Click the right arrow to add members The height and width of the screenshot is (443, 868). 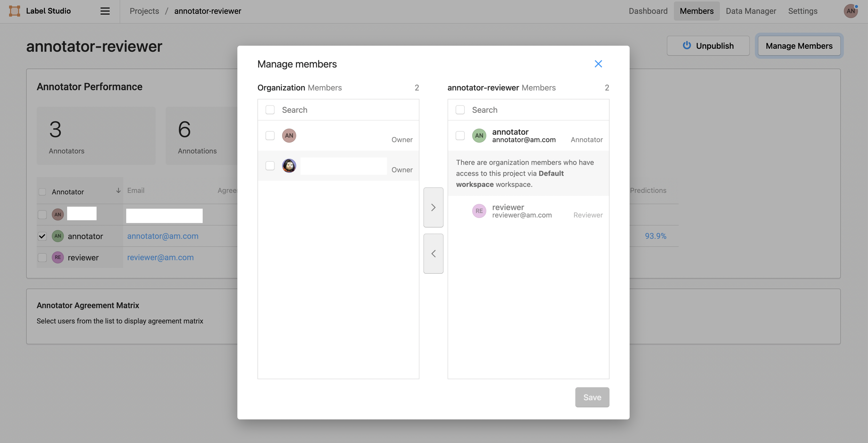pyautogui.click(x=433, y=207)
